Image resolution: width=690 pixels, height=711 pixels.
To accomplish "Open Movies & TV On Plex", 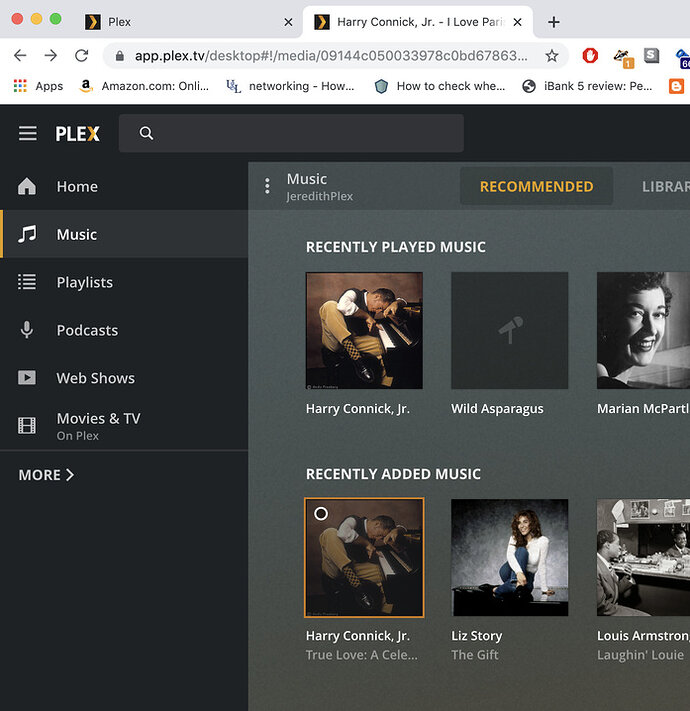I will (x=124, y=426).
